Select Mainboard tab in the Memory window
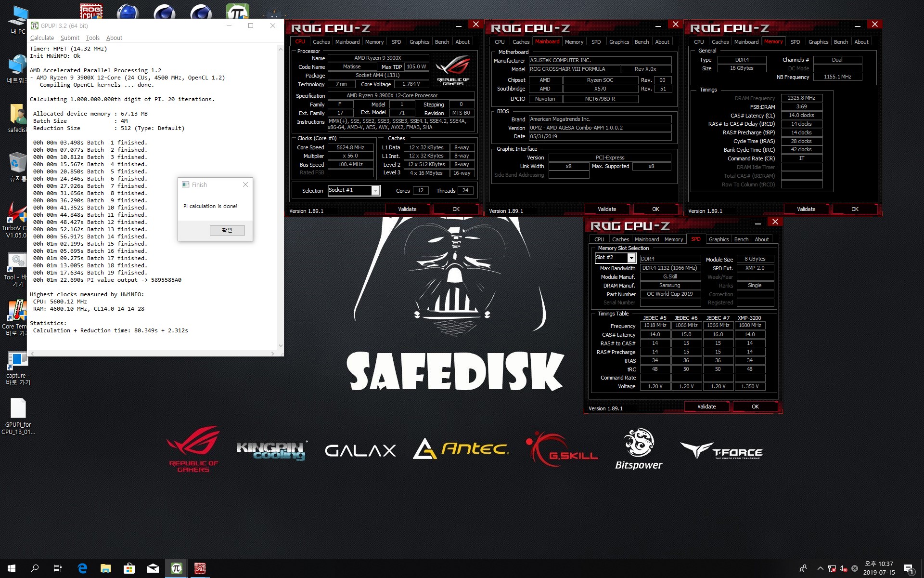This screenshot has width=924, height=578. click(746, 42)
